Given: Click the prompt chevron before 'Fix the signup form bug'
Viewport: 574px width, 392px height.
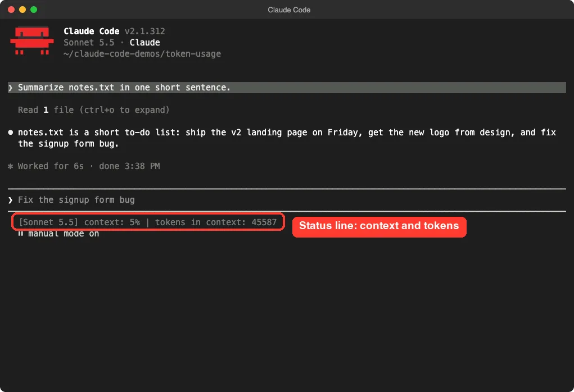Looking at the screenshot, I should click(x=11, y=200).
